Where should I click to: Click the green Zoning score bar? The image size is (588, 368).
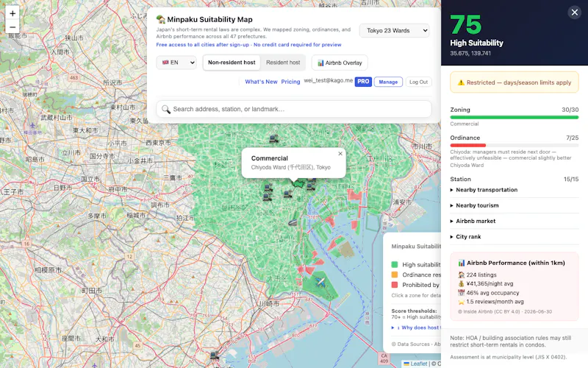(514, 118)
